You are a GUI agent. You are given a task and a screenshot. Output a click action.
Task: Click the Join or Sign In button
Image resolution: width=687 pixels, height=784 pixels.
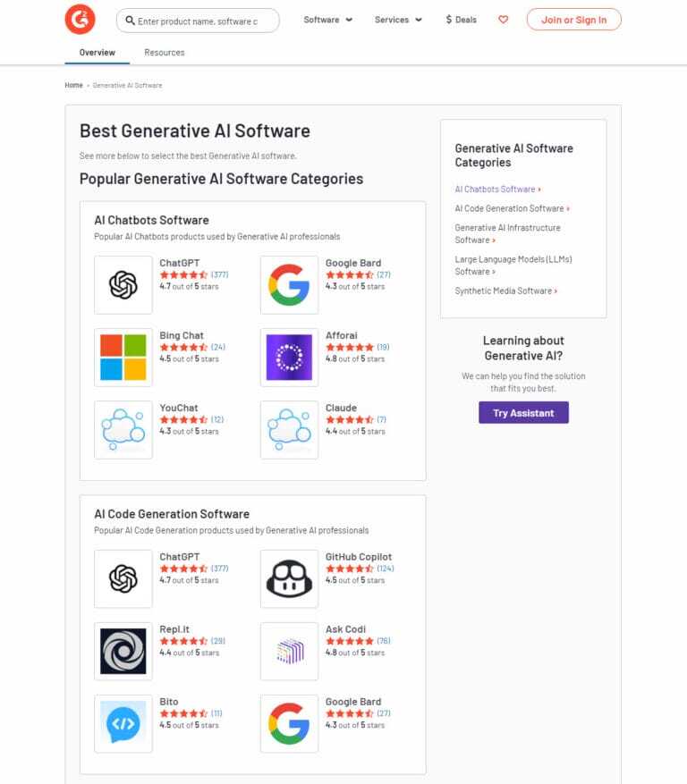tap(573, 20)
